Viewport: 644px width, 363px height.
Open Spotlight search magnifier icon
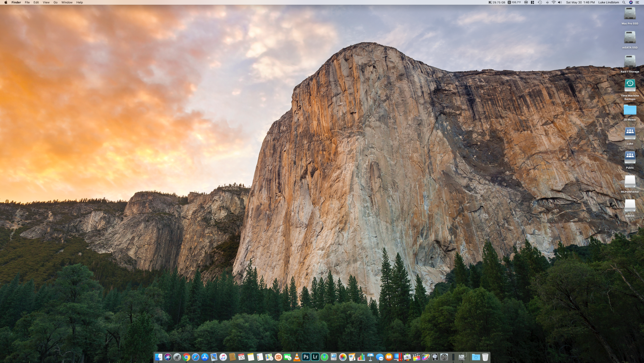(624, 2)
